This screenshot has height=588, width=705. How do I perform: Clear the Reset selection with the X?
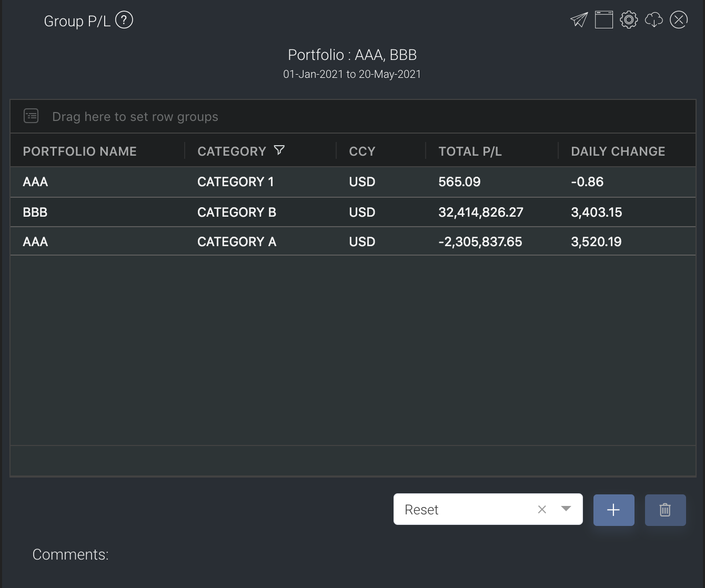point(542,509)
